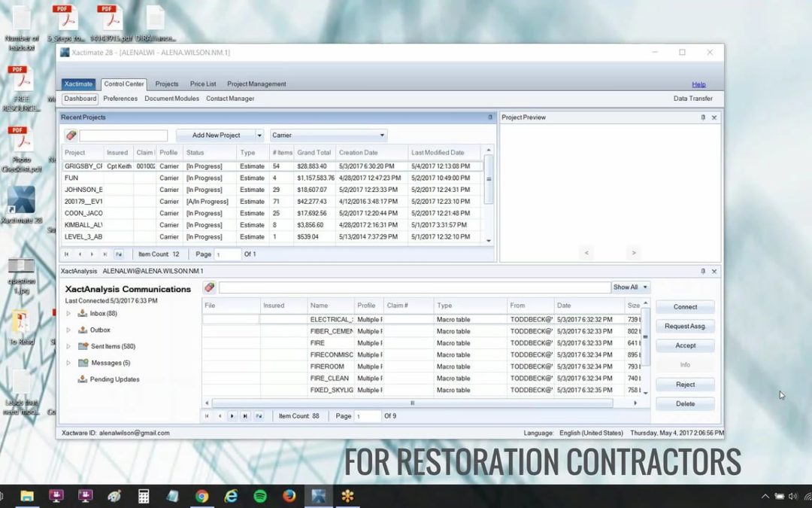
Task: Expand the Outbox tree node
Action: [x=68, y=330]
